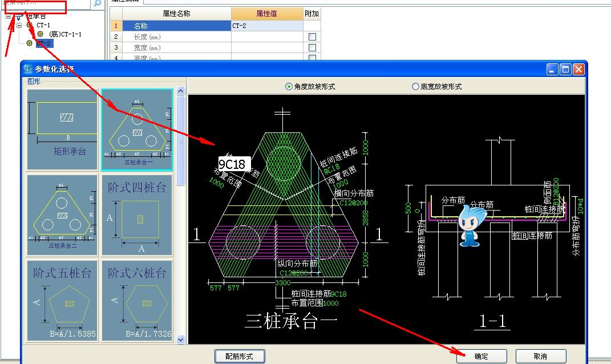Click the 属性名称 column header
This screenshot has width=611, height=364.
pos(176,14)
